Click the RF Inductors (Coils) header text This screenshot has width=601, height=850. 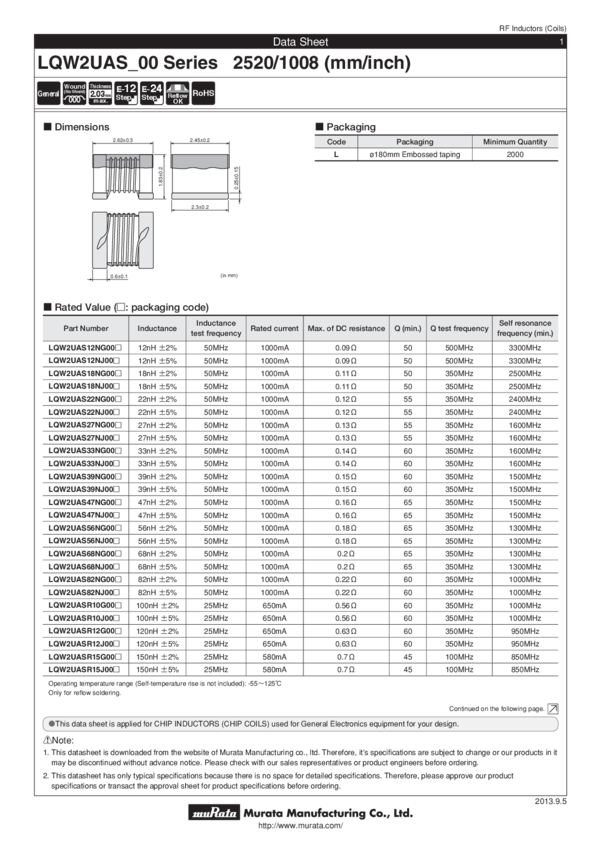point(533,28)
